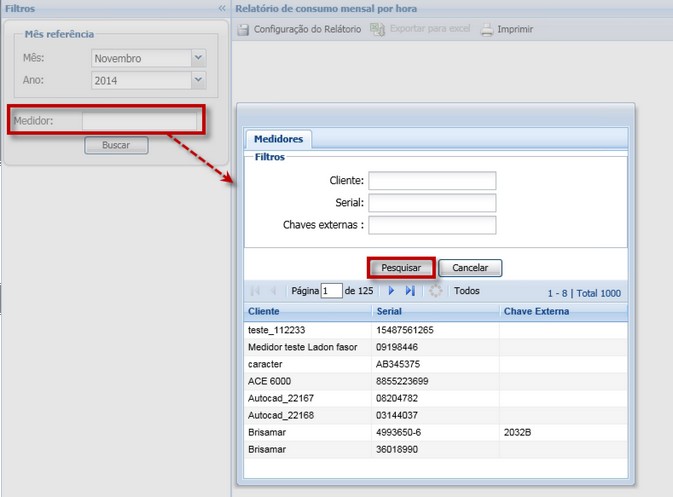Collapse the Filtros panel with double-chevron icon

(x=222, y=8)
